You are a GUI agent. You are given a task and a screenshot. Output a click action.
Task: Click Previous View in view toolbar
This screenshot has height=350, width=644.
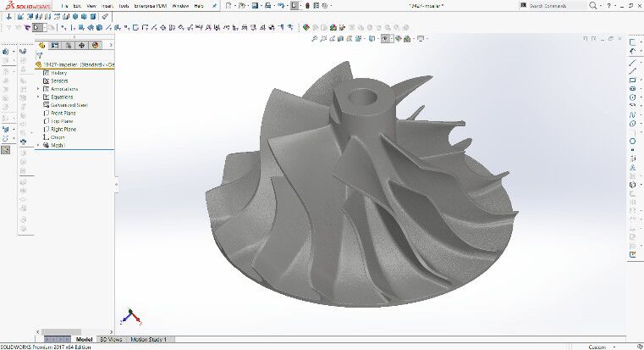[x=332, y=39]
